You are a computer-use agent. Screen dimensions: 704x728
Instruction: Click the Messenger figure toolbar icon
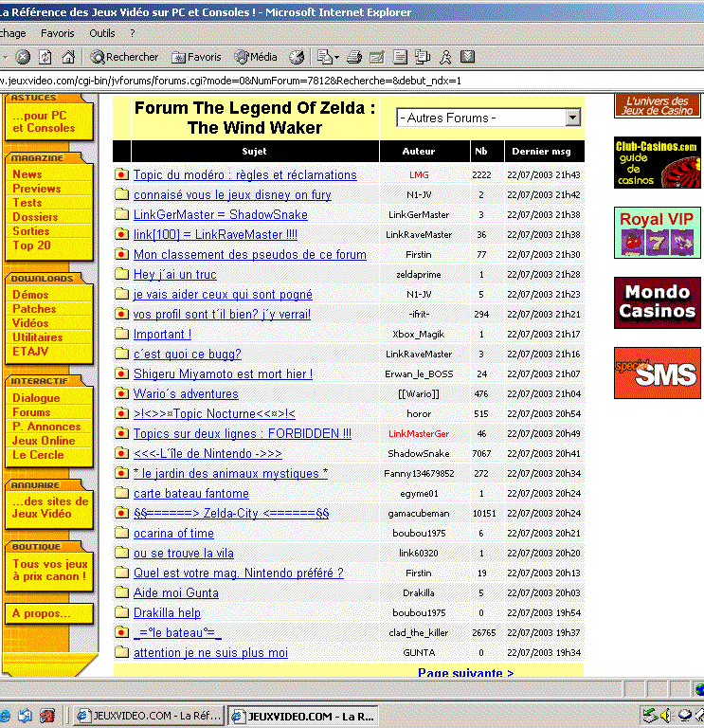tap(445, 57)
